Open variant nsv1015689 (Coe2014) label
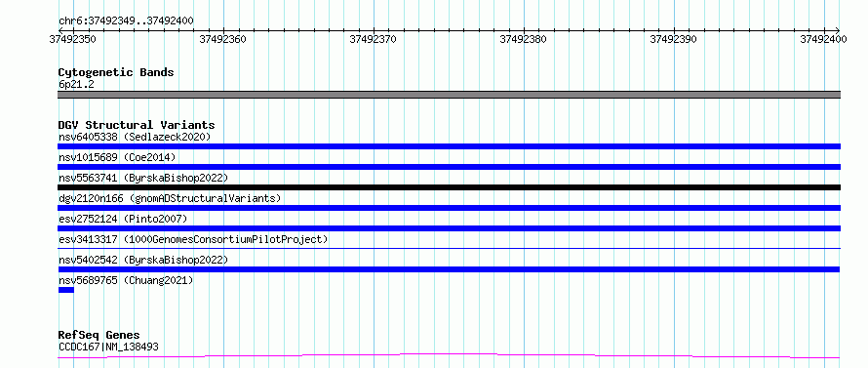 117,157
